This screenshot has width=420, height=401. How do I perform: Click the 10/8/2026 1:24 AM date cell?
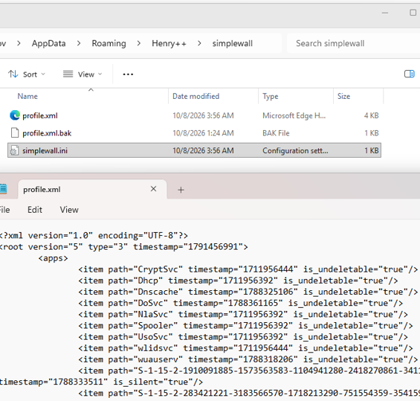point(203,133)
